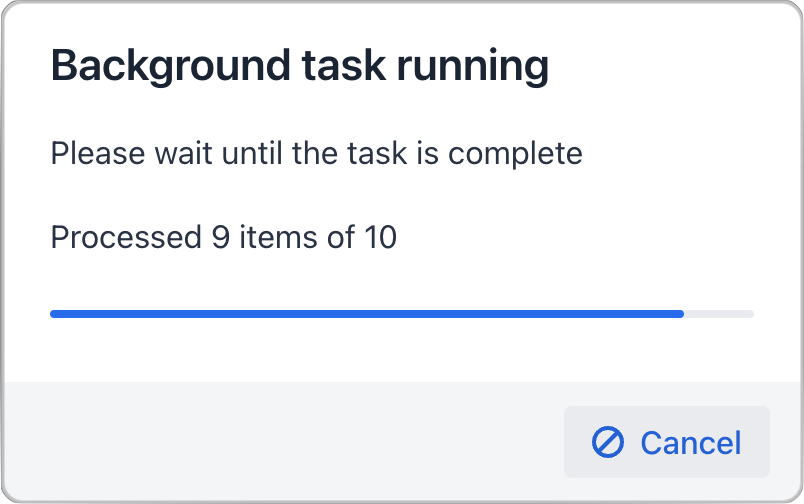Click the Cancel button
Viewport: 804px width, 504px height.
(667, 442)
